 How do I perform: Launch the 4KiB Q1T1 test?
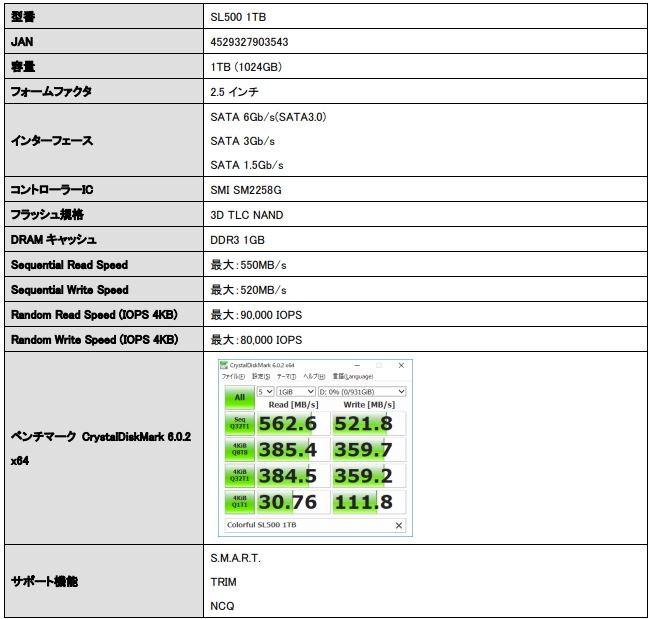pos(237,501)
